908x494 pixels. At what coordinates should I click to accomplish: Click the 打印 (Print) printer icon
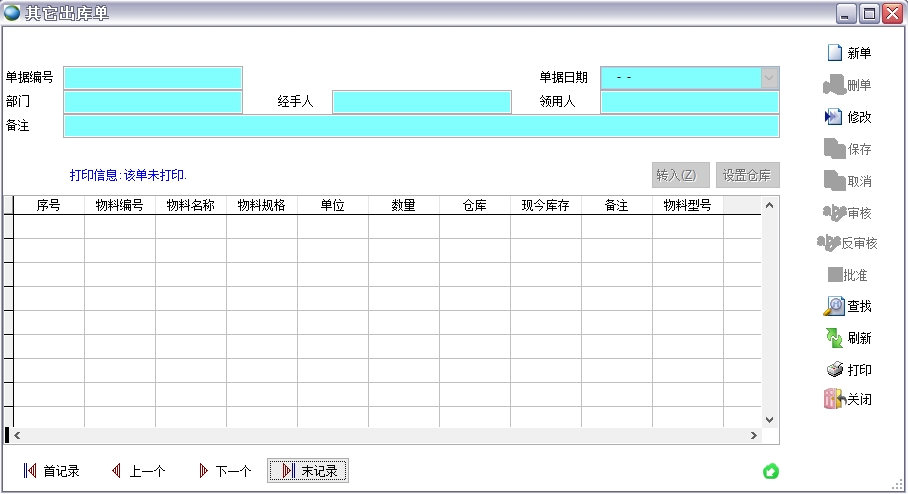(834, 370)
